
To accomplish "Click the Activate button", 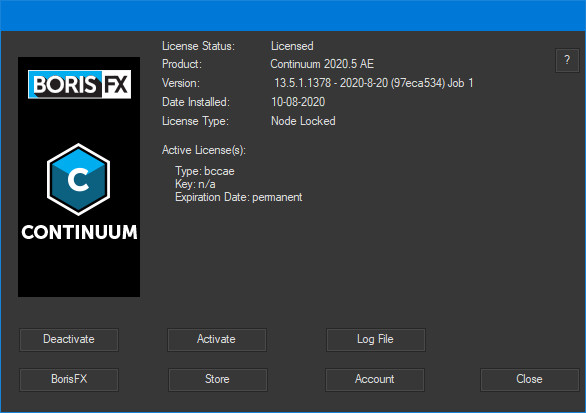I will point(217,339).
